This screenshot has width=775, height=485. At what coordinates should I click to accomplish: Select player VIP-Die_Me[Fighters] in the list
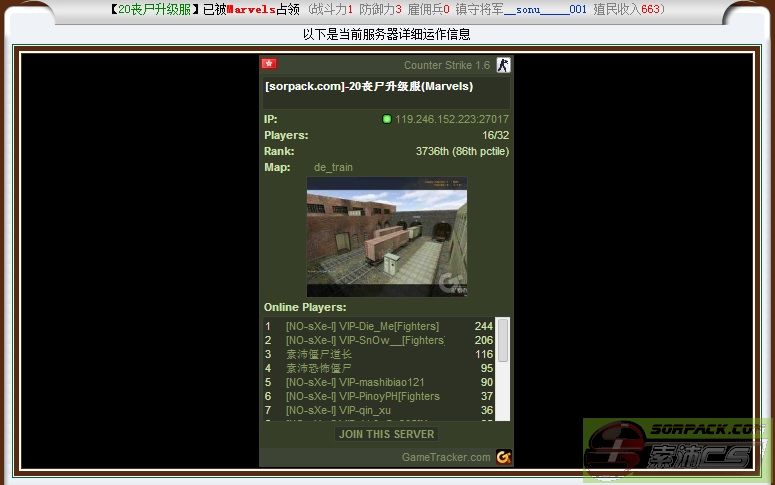pyautogui.click(x=362, y=326)
